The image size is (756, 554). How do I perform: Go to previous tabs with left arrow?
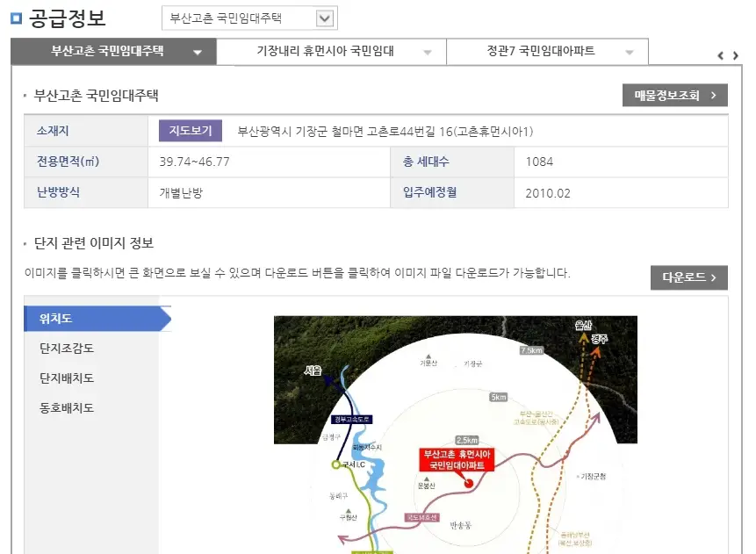coord(720,55)
